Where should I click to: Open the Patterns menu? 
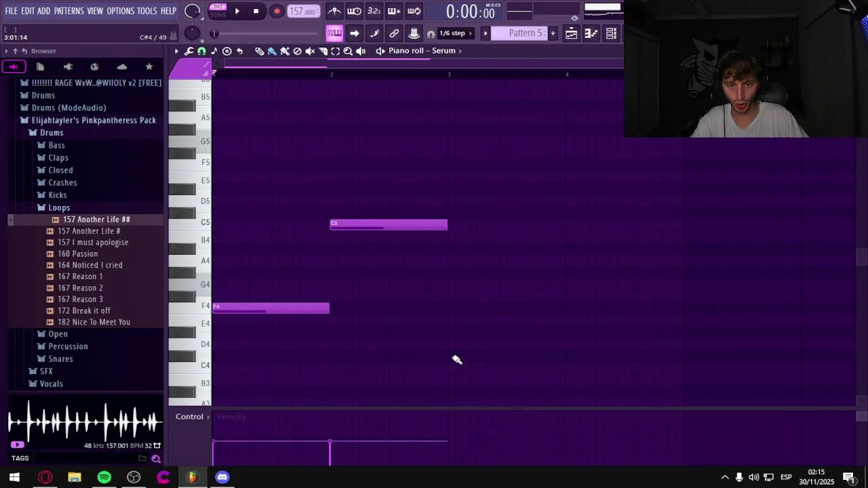pos(69,11)
